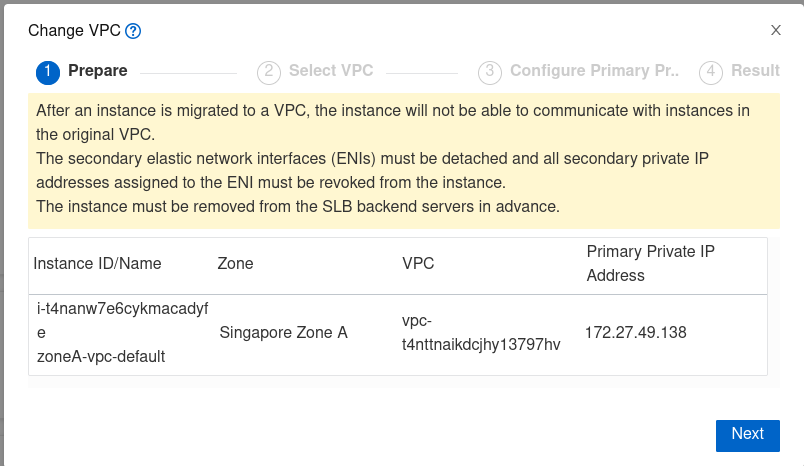The width and height of the screenshot is (804, 466).
Task: Go to Configure Primary Private IP step
Action: (594, 71)
